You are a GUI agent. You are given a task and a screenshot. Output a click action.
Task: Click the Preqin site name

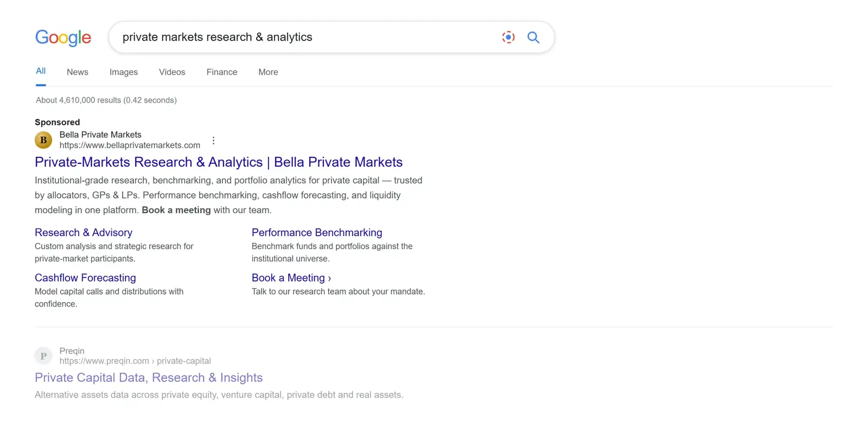(x=72, y=351)
